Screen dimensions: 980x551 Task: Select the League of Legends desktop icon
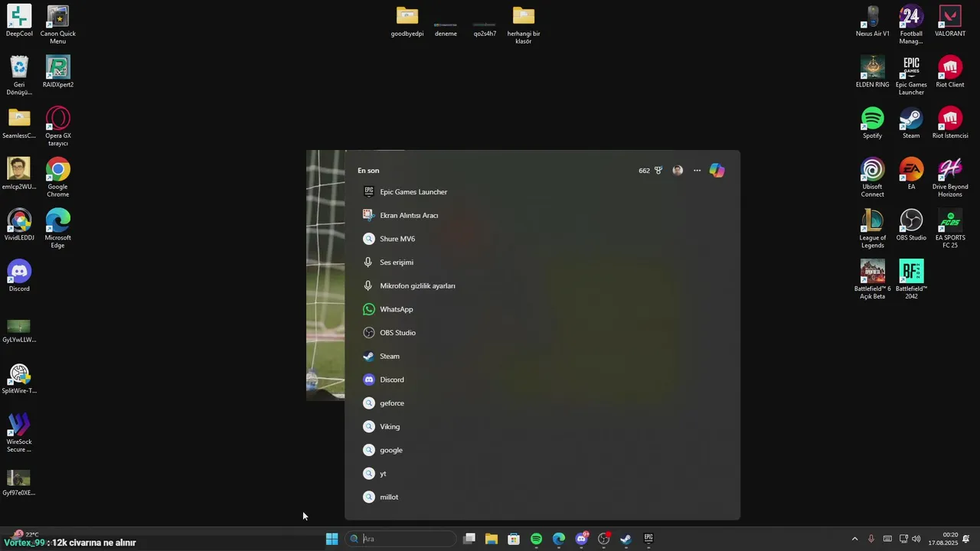pos(873,228)
